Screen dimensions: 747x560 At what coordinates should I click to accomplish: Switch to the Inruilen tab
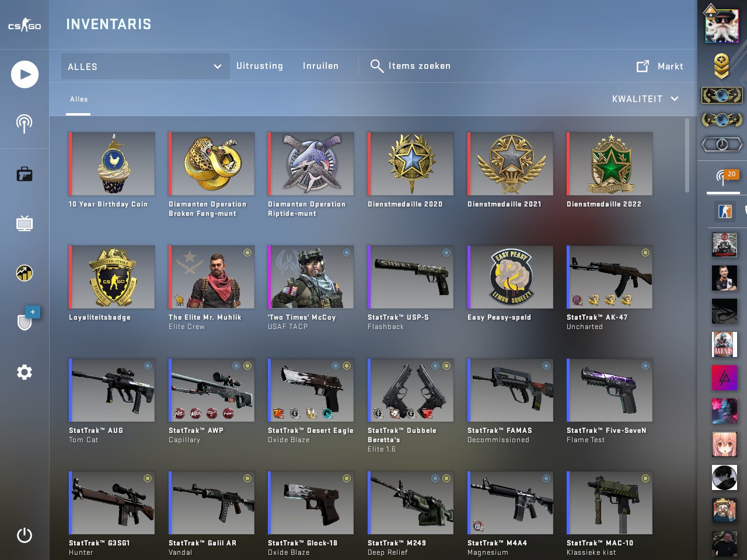(x=320, y=66)
